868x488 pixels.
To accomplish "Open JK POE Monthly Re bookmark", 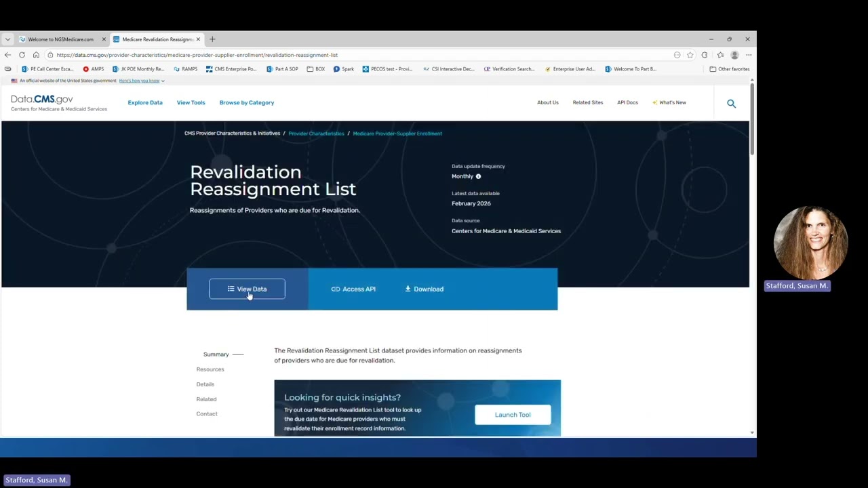I will (x=138, y=69).
